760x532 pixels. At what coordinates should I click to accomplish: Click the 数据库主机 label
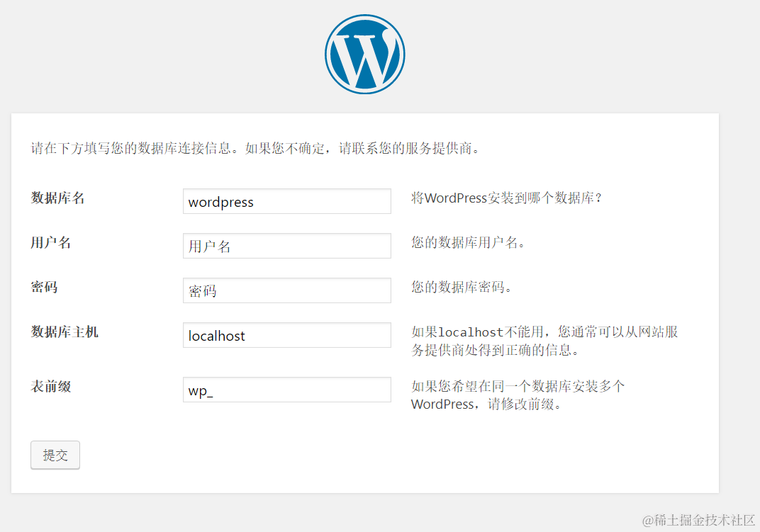click(65, 332)
